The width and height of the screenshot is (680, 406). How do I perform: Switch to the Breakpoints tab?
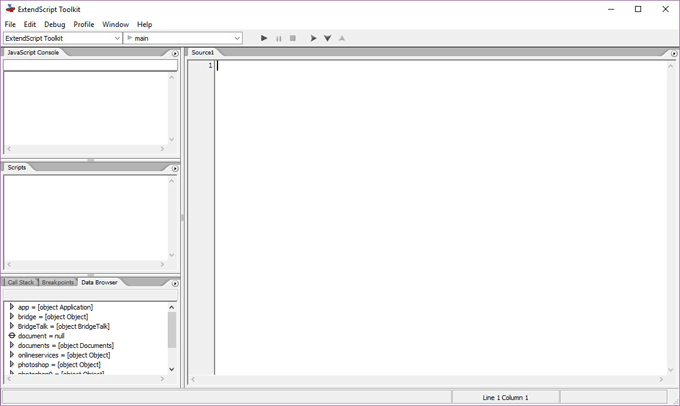59,283
